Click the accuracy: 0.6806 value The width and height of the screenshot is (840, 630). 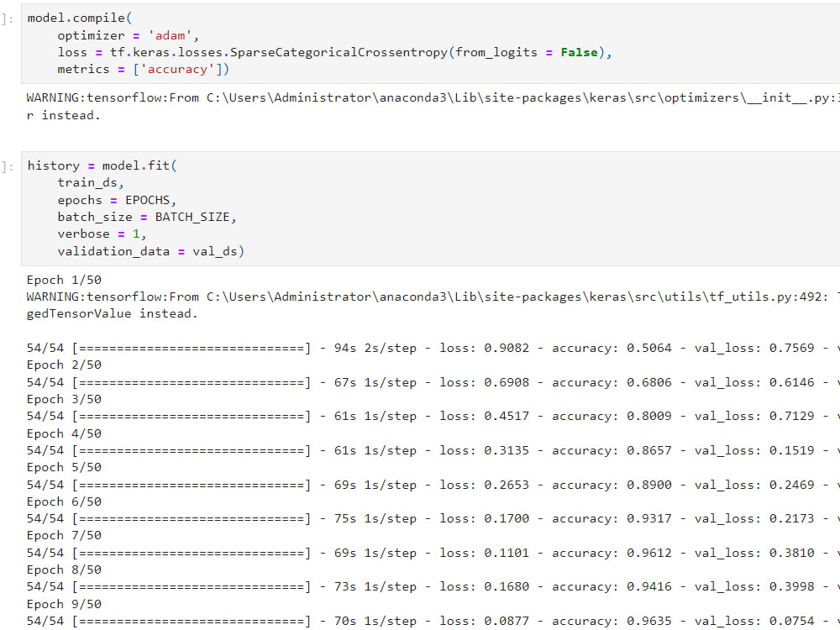[612, 382]
